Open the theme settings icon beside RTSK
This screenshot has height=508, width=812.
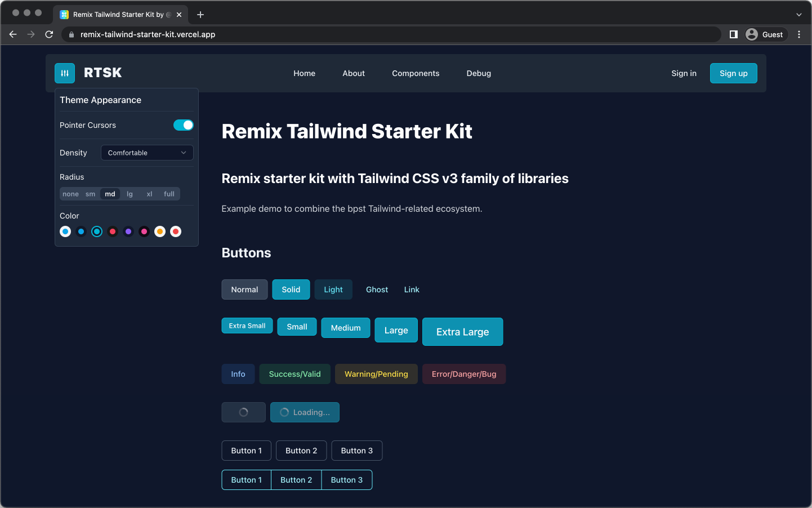65,73
